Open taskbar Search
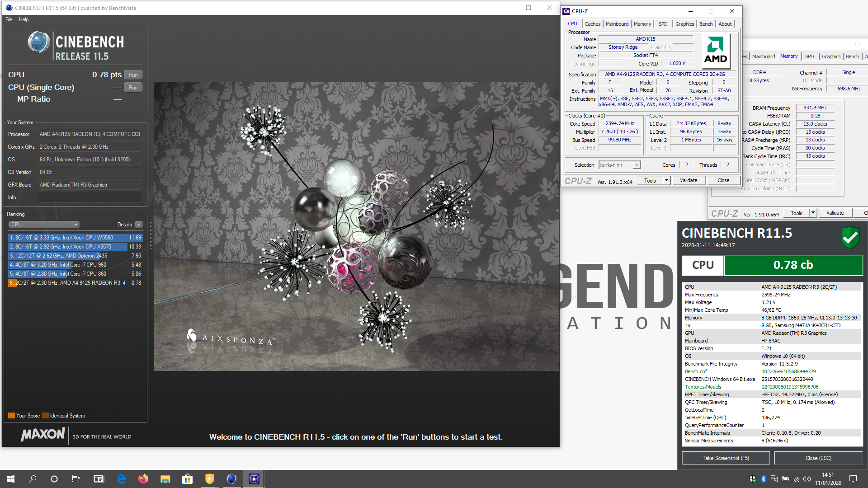The image size is (868, 488). (x=33, y=479)
